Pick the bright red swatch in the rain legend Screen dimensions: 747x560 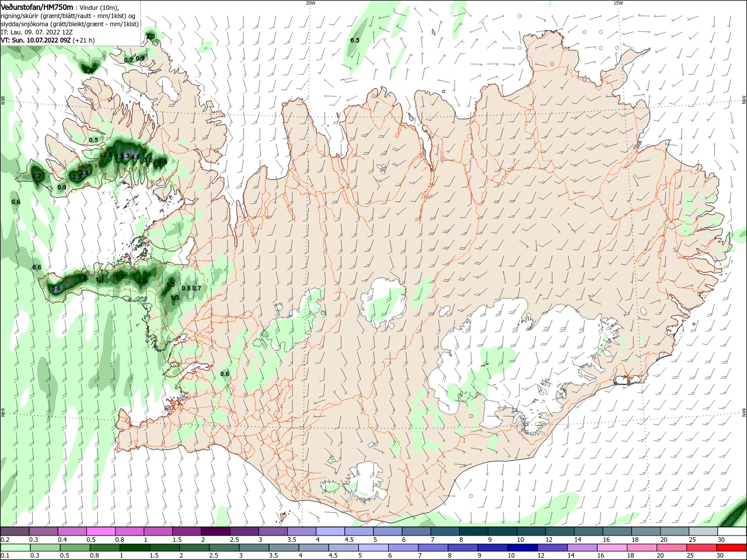(732, 548)
